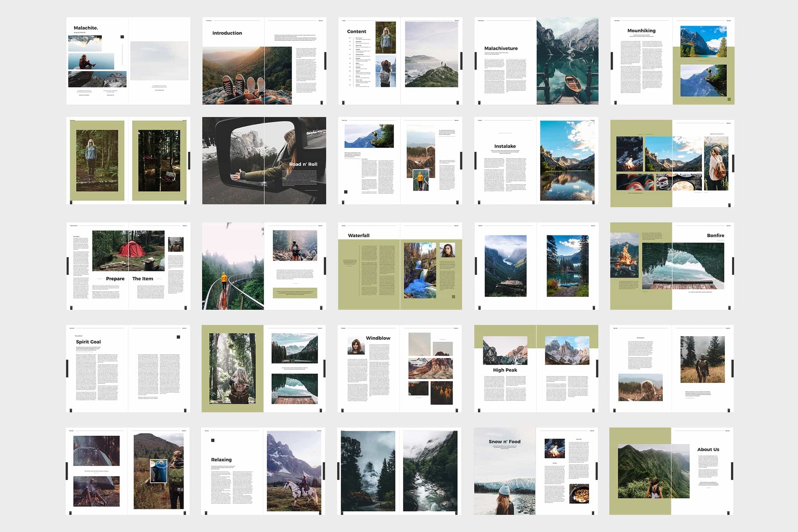Click the Waterfall title
798x532 pixels.
point(359,235)
